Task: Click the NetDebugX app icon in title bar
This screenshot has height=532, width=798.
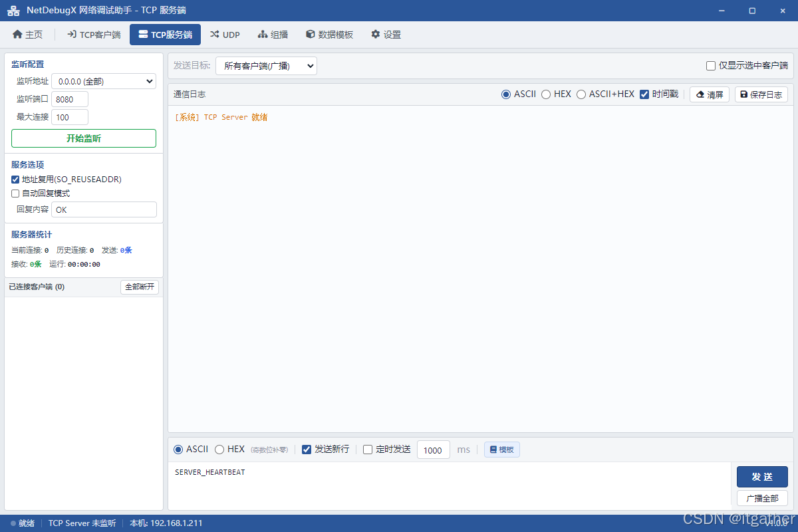Action: point(13,11)
